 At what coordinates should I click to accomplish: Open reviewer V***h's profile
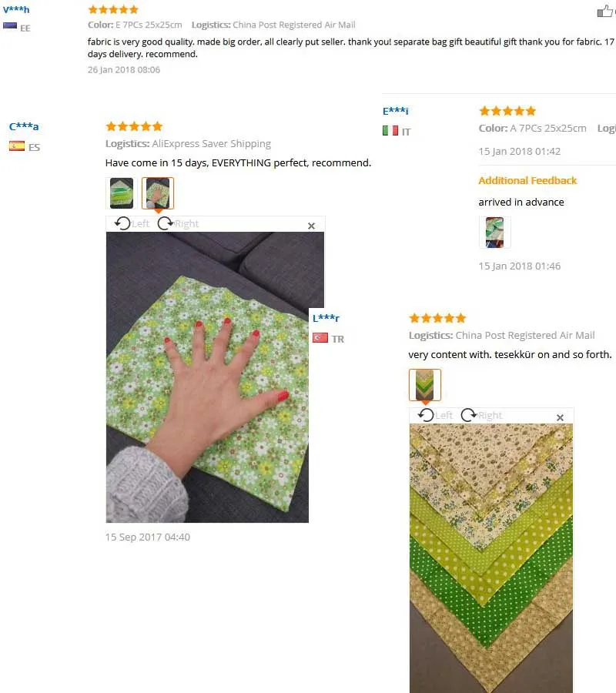click(x=16, y=9)
